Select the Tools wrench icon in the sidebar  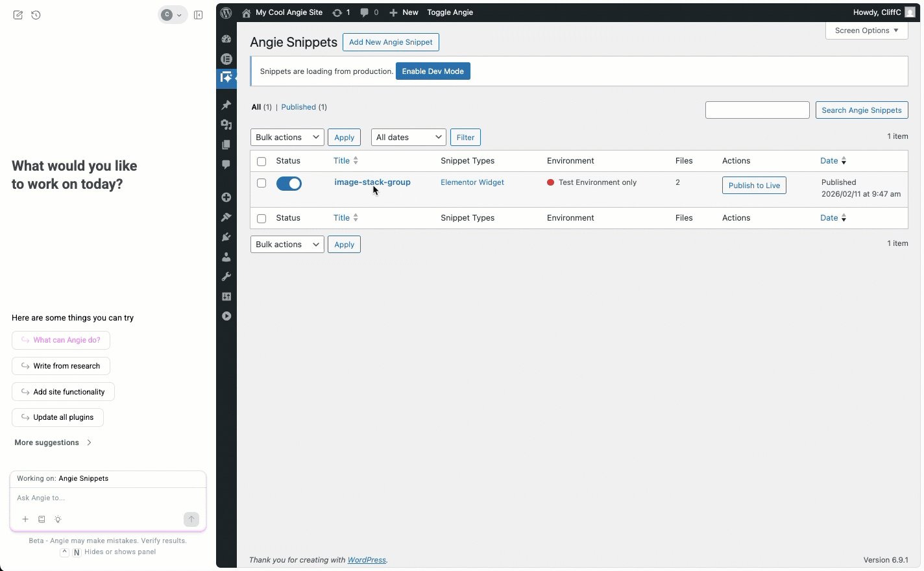coord(226,276)
